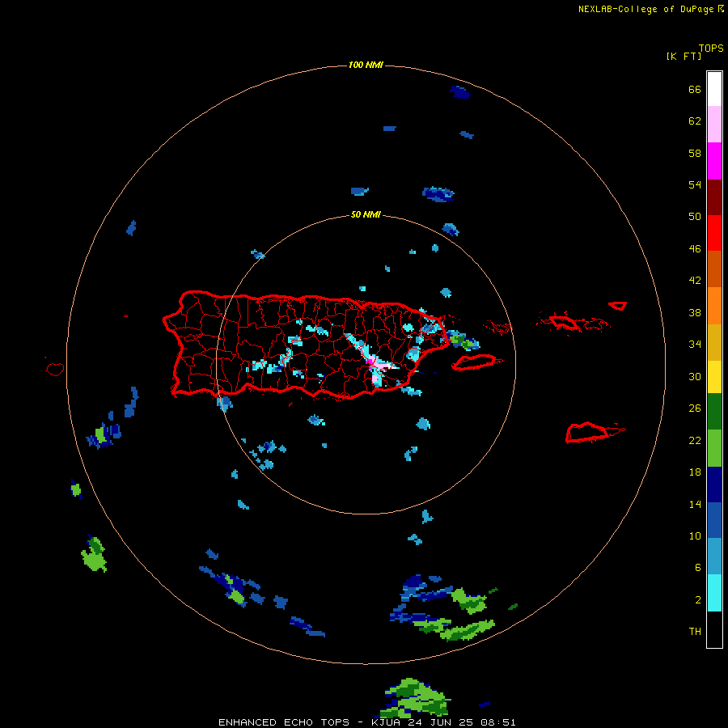Click the '38' legend value
The width and height of the screenshot is (728, 728).
pyautogui.click(x=695, y=312)
